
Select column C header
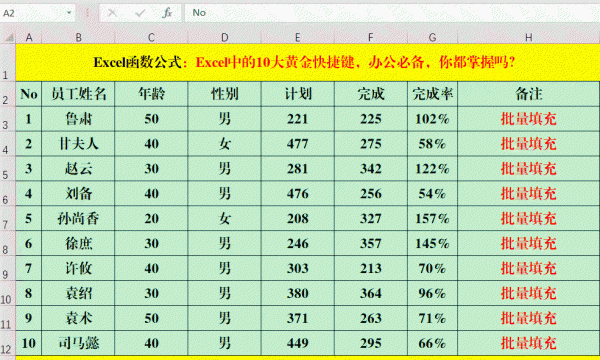[151, 37]
